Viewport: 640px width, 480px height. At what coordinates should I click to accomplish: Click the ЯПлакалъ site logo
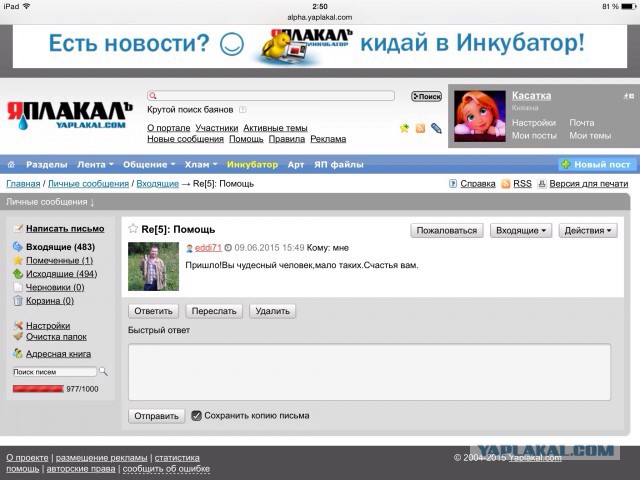tap(70, 115)
